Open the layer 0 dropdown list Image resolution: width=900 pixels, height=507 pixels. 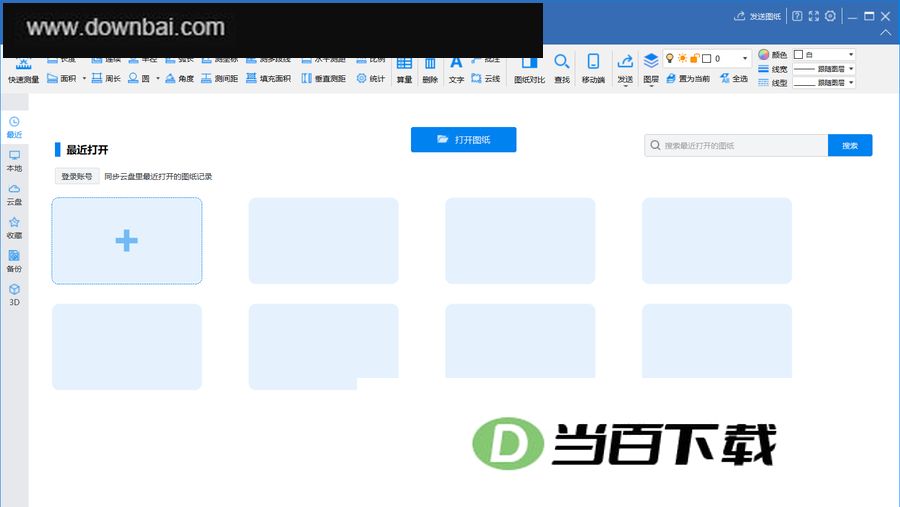pos(745,58)
